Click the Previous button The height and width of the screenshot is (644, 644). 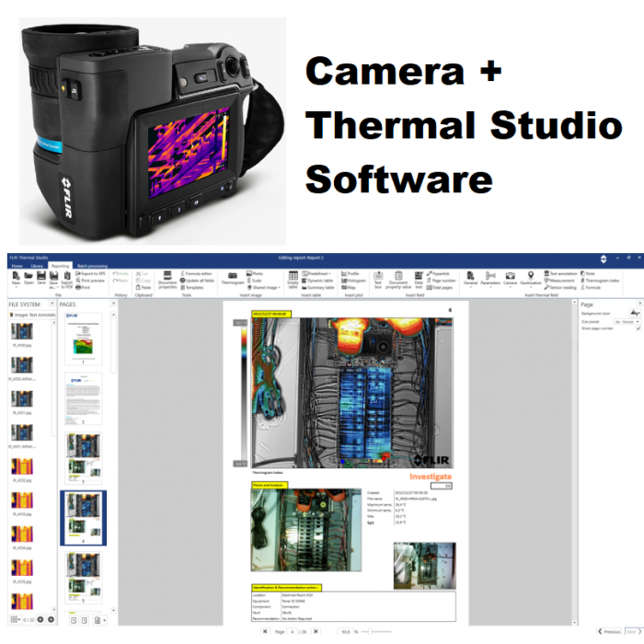(609, 632)
